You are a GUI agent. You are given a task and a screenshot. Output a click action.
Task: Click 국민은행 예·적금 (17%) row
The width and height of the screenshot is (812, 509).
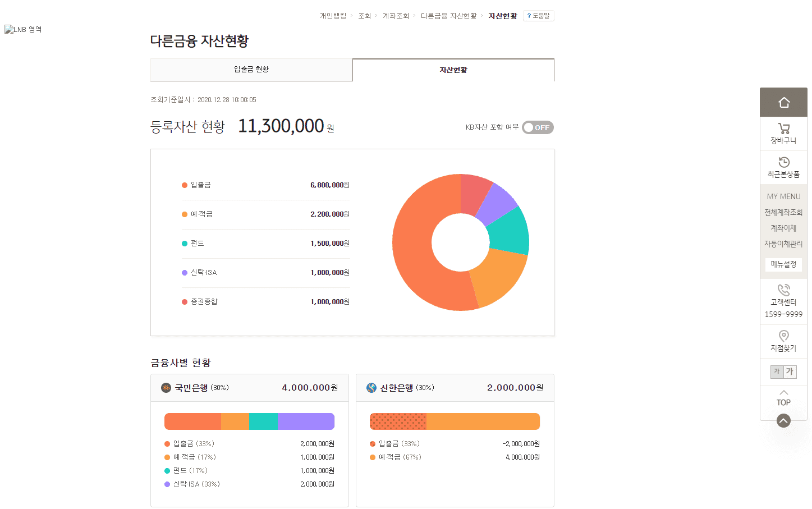click(249, 457)
